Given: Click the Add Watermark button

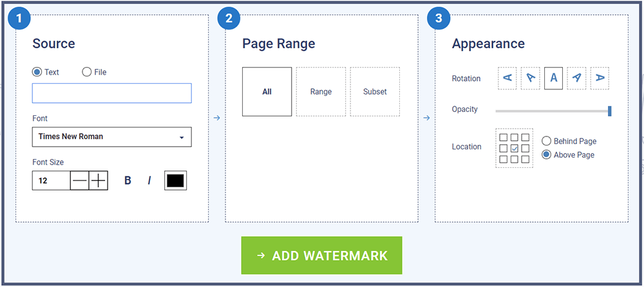Looking at the screenshot, I should pyautogui.click(x=321, y=255).
